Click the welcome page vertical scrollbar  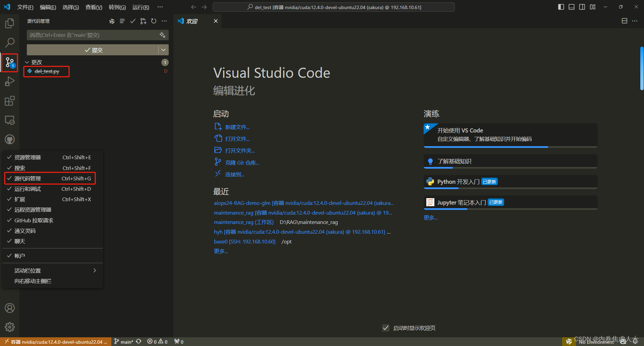[642, 69]
